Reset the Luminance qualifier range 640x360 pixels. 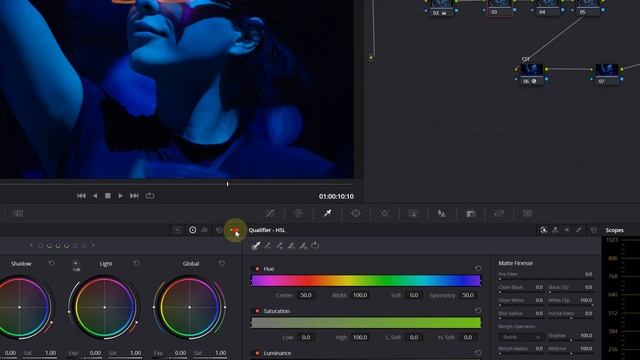[478, 352]
